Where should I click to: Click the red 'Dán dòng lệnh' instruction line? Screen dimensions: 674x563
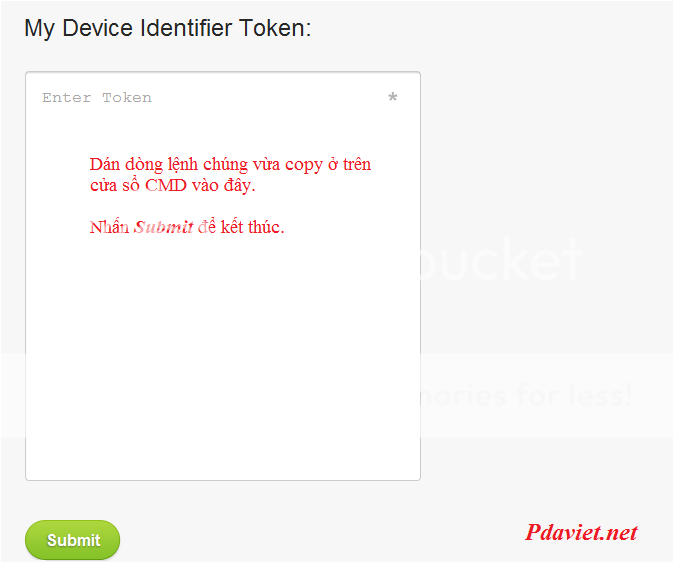pyautogui.click(x=230, y=165)
